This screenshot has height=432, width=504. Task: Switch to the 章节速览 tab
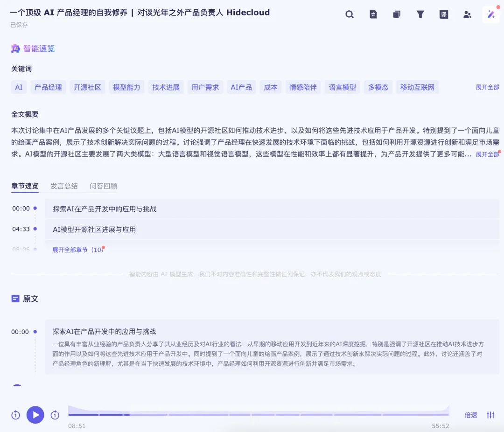[25, 186]
